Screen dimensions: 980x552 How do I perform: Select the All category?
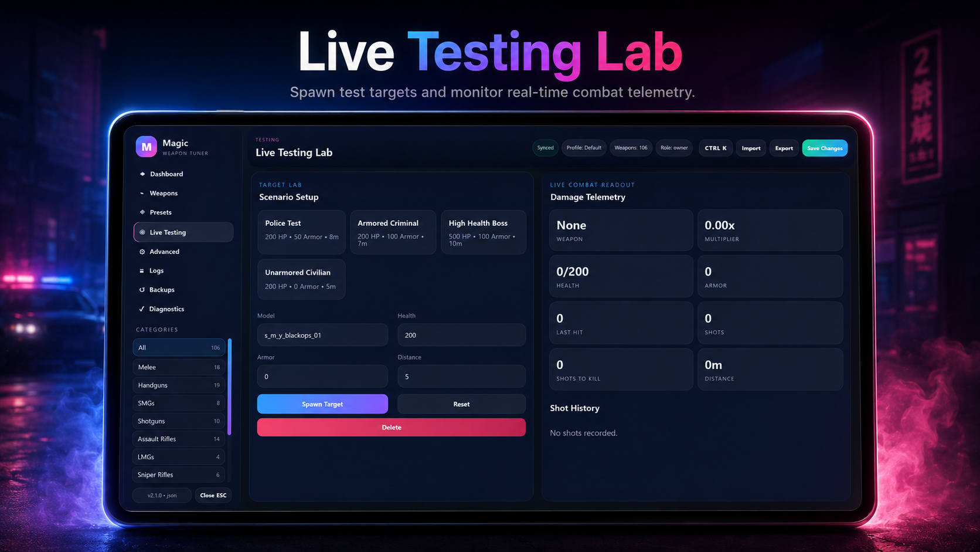(179, 348)
